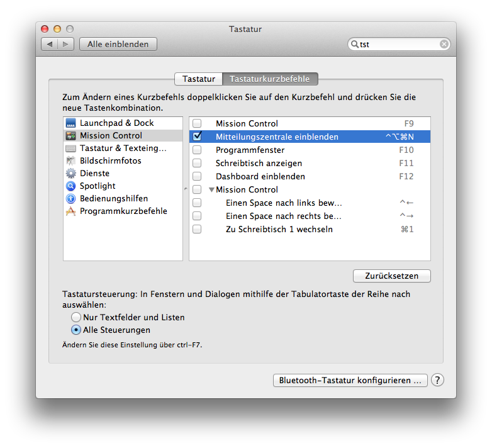Select Programmkurzbefehle category row
Screen dimensions: 492x448
(x=123, y=211)
